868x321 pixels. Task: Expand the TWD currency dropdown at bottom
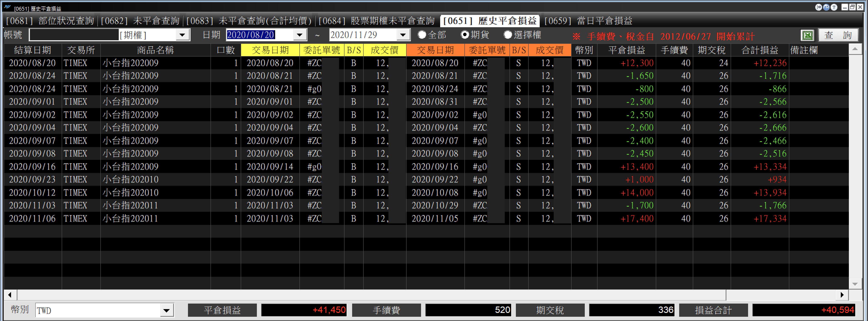tap(166, 310)
